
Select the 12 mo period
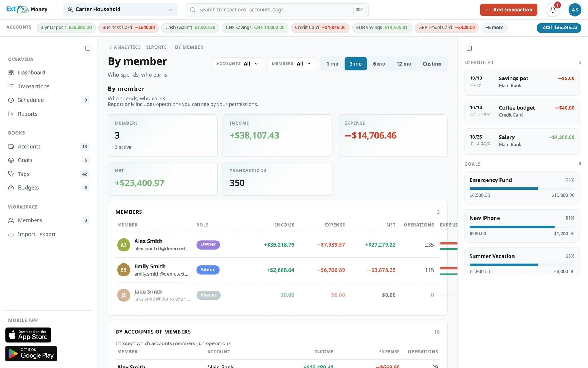404,64
